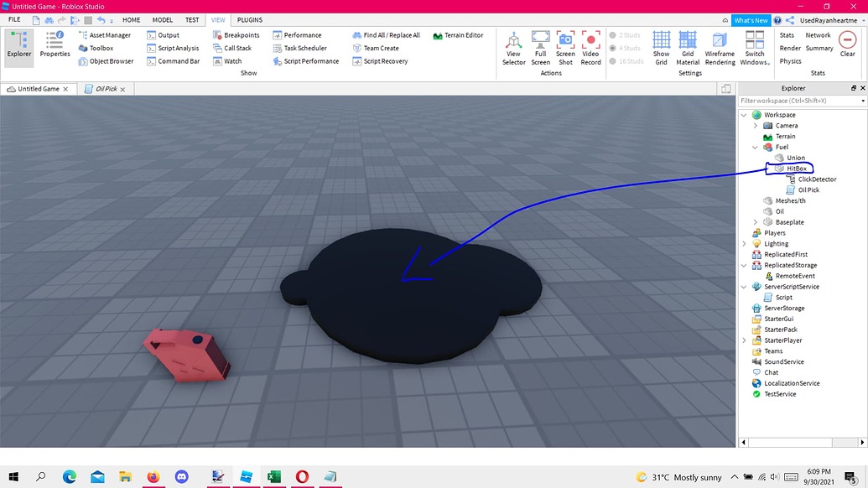Clear stats with the Clear button
This screenshot has width=868, height=488.
point(847,44)
